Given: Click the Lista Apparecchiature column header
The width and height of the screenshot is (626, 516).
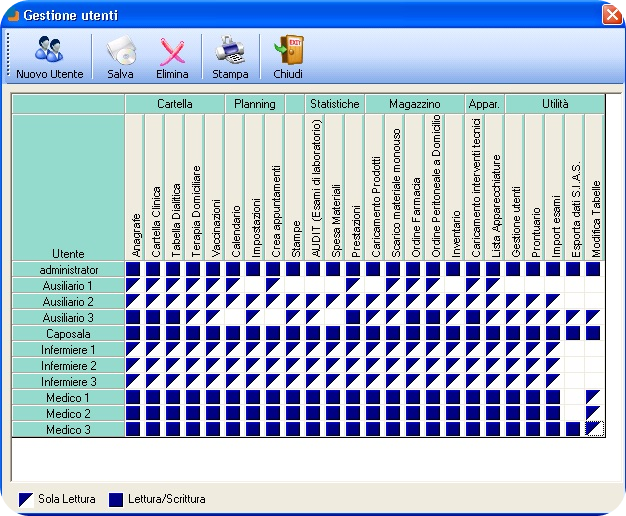Looking at the screenshot, I should [494, 187].
